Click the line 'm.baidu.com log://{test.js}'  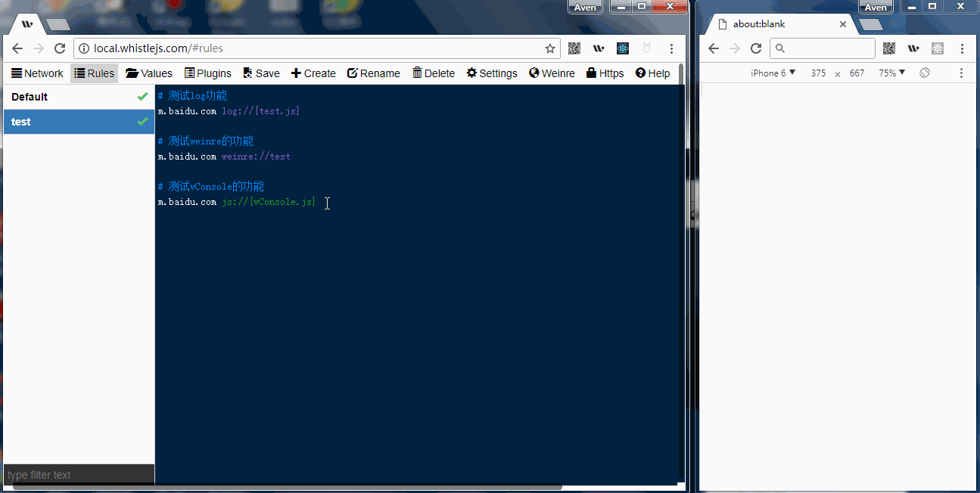[229, 111]
